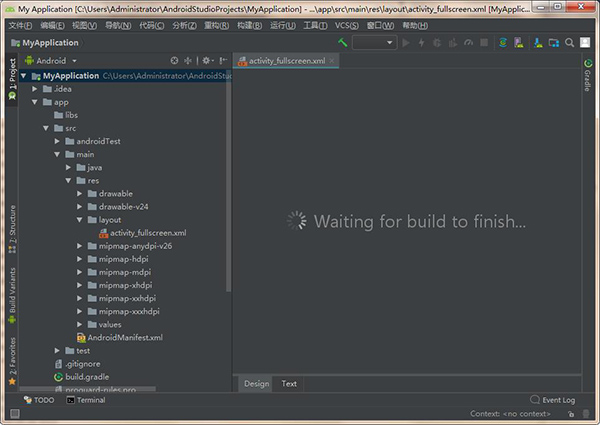The height and width of the screenshot is (425, 600).
Task: Open the Android view selector dropdown
Action: (x=51, y=60)
